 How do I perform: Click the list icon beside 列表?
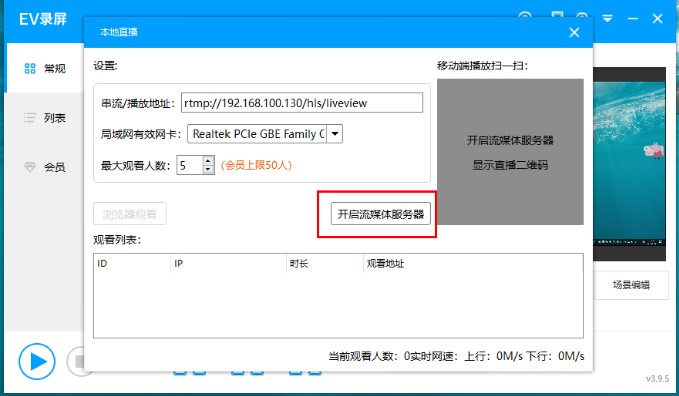[30, 117]
